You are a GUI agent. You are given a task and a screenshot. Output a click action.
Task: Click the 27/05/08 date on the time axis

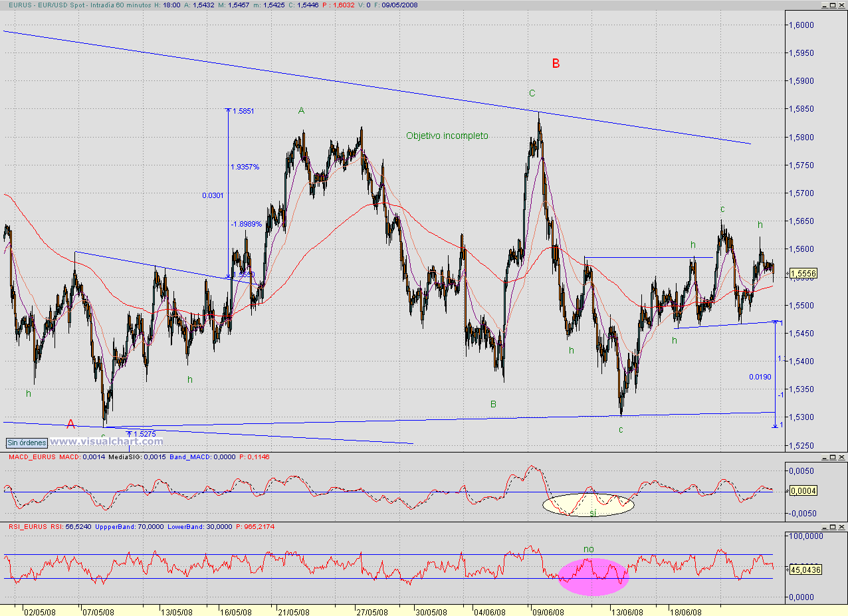(x=372, y=611)
